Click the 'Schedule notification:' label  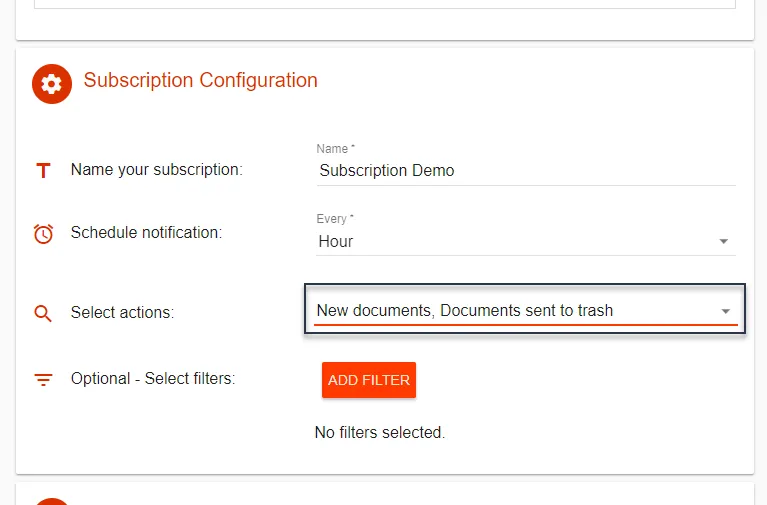tap(146, 232)
